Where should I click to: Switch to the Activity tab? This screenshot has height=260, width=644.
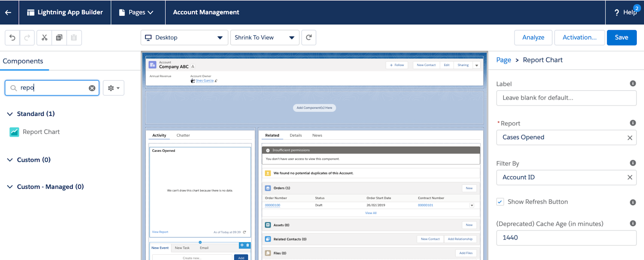[159, 135]
